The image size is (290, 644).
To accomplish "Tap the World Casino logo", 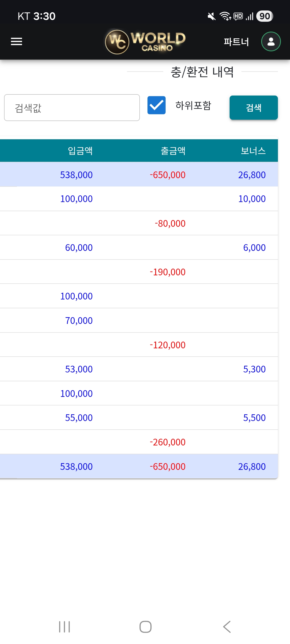I will click(x=145, y=42).
